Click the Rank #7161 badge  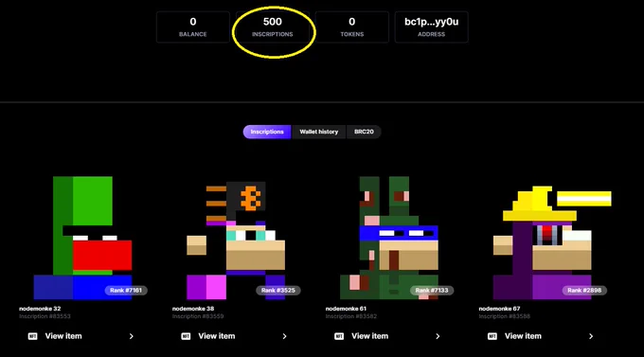pos(126,290)
